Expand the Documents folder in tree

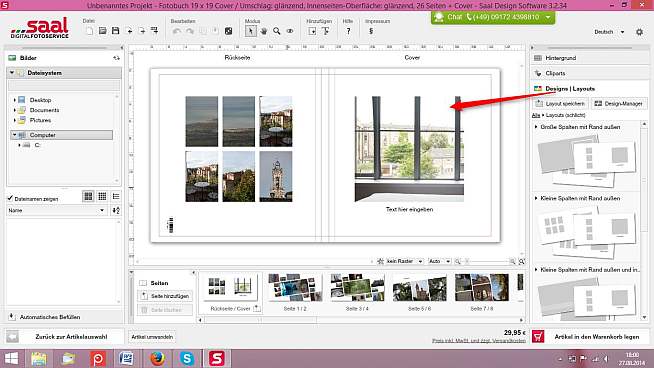[x=15, y=110]
